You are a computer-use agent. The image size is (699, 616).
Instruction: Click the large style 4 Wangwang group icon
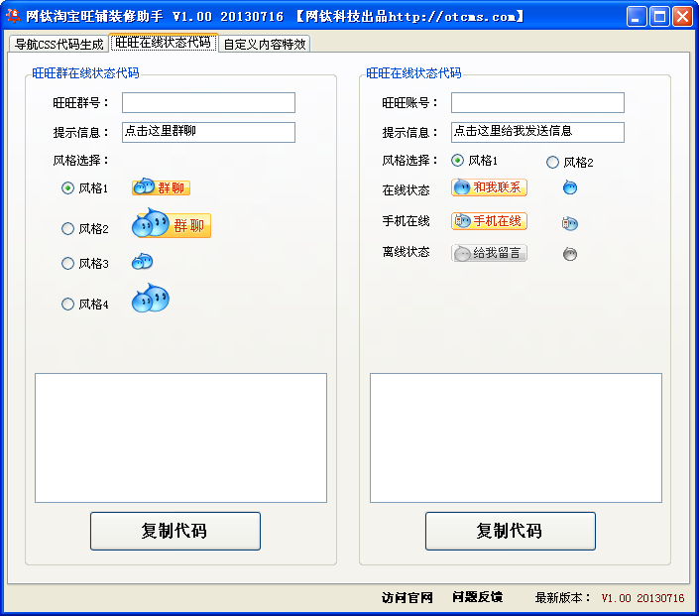[x=151, y=298]
